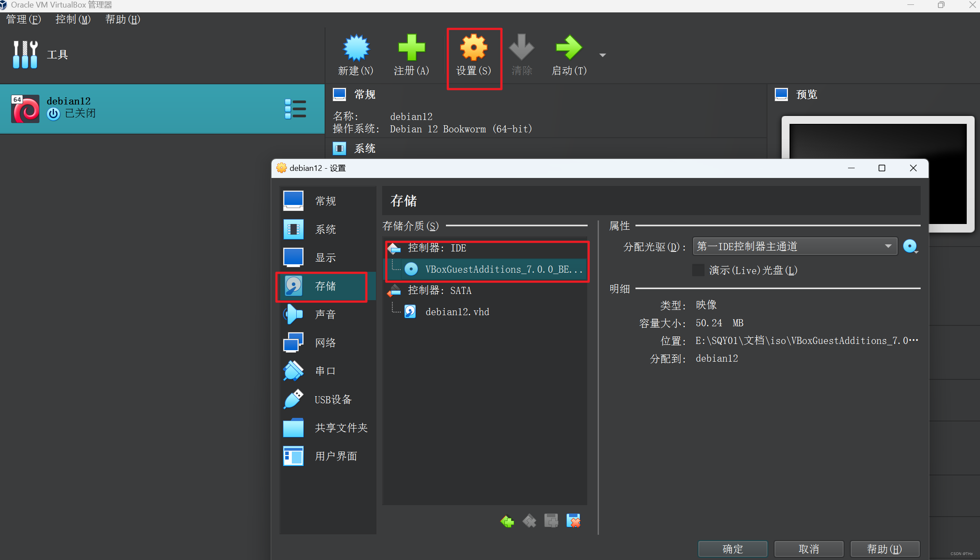
Task: Click add controller green icon
Action: [x=507, y=521]
